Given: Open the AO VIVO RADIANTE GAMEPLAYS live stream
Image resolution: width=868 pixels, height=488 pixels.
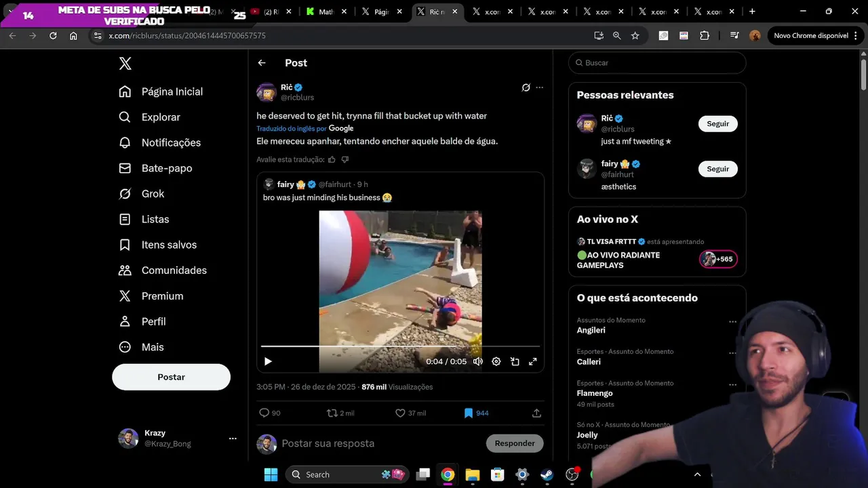Looking at the screenshot, I should pyautogui.click(x=618, y=260).
